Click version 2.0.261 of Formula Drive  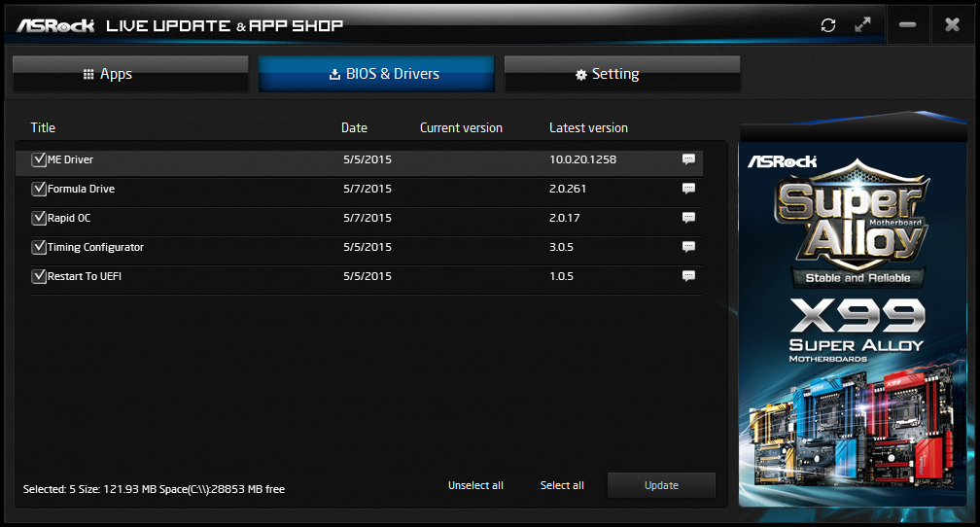[568, 189]
